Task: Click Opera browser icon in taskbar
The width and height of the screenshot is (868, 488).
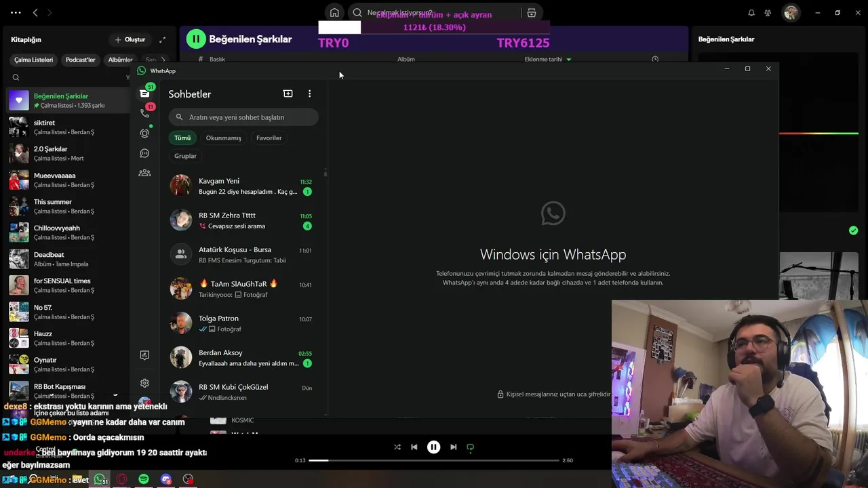Action: [122, 479]
